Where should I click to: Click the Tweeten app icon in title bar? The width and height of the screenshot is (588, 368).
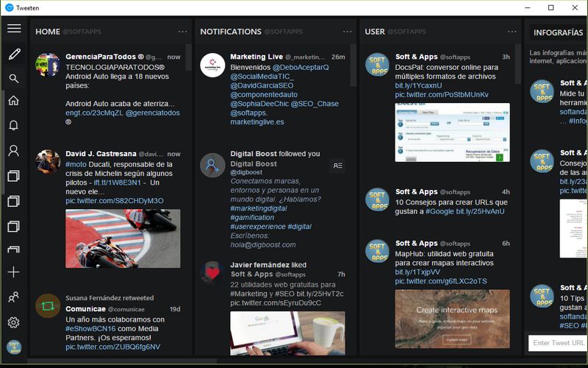pos(10,7)
